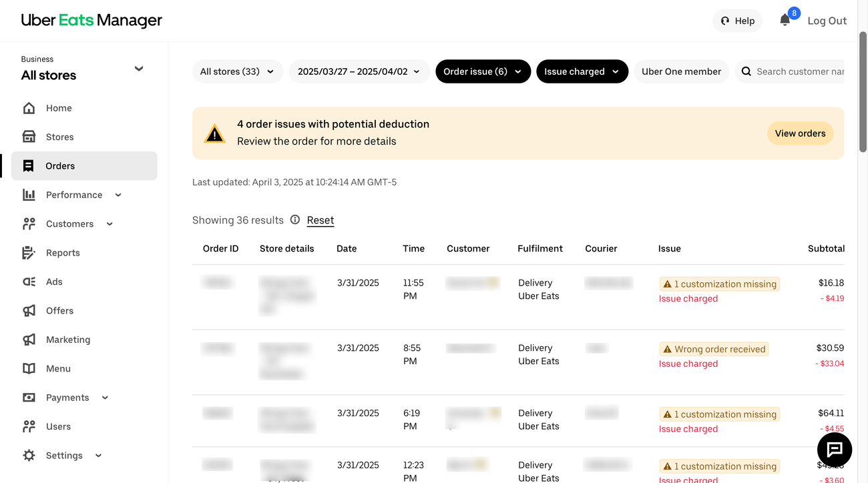Click the search magnifier icon
The height and width of the screenshot is (483, 868).
[746, 71]
